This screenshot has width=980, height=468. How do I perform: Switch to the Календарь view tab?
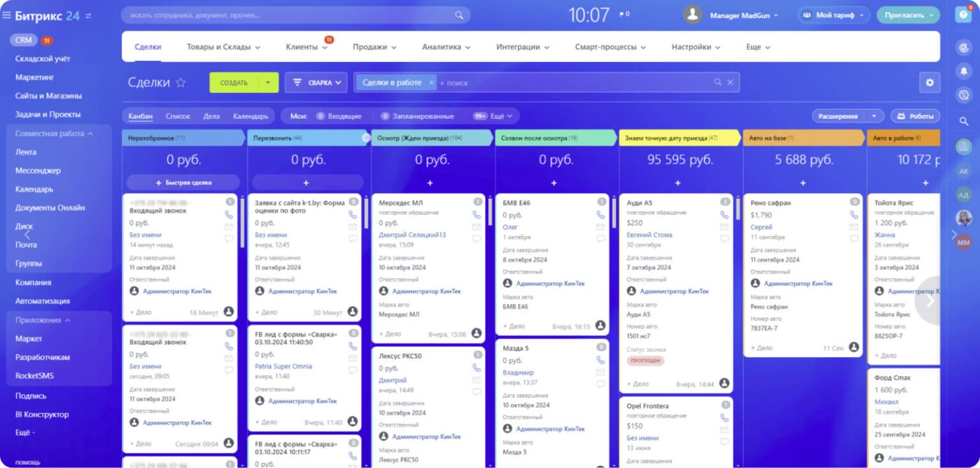(x=251, y=116)
